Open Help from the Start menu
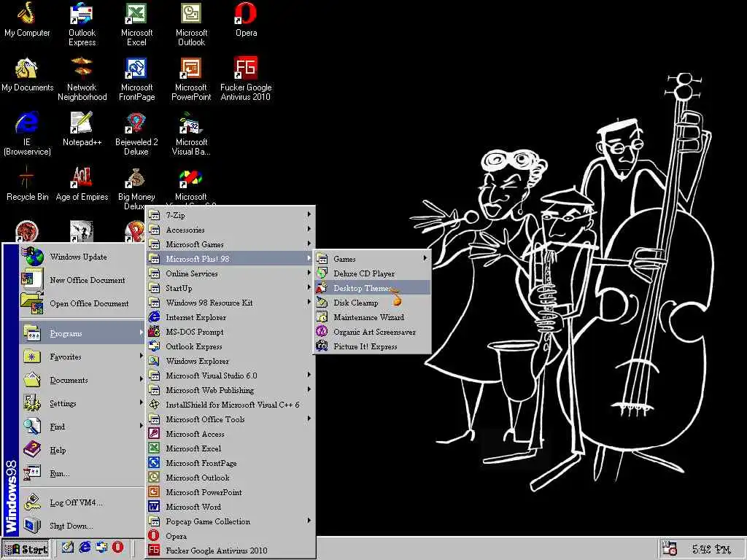747x560 pixels. [x=82, y=449]
